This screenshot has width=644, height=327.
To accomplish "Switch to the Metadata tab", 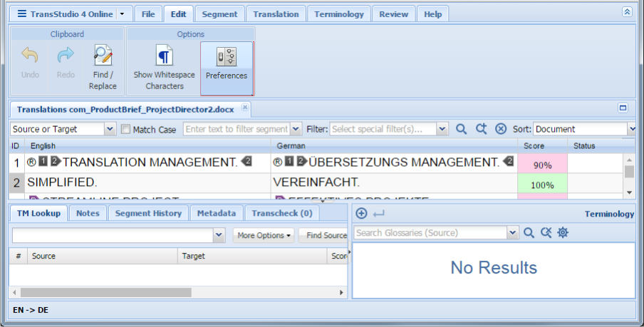I will click(x=217, y=213).
